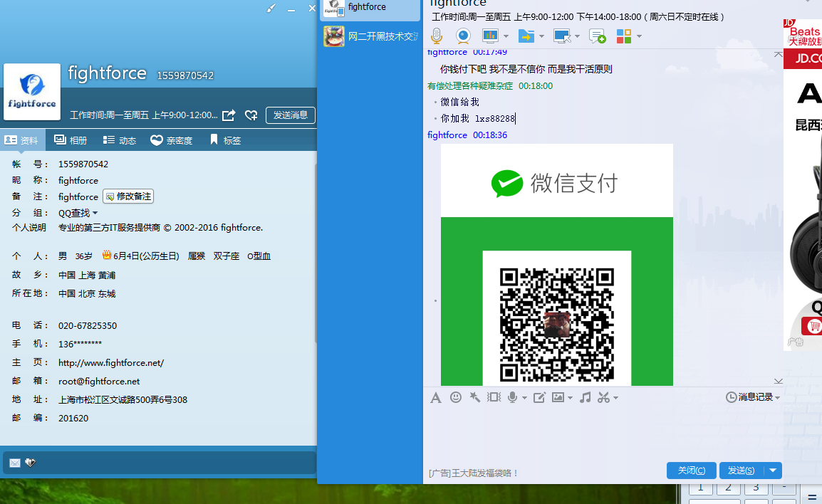
Task: Open the homepage link http://www.fightforce.net/
Action: click(x=111, y=362)
